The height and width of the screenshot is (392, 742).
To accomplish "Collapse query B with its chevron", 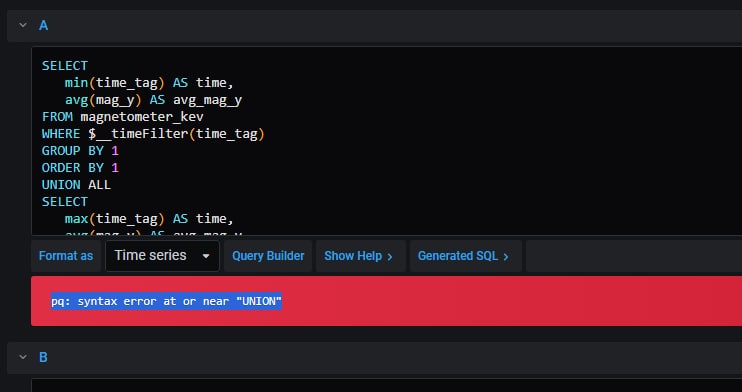I will click(23, 357).
